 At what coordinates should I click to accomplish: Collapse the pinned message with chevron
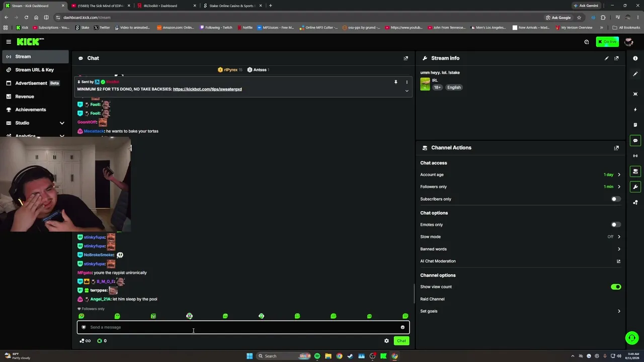point(407,91)
